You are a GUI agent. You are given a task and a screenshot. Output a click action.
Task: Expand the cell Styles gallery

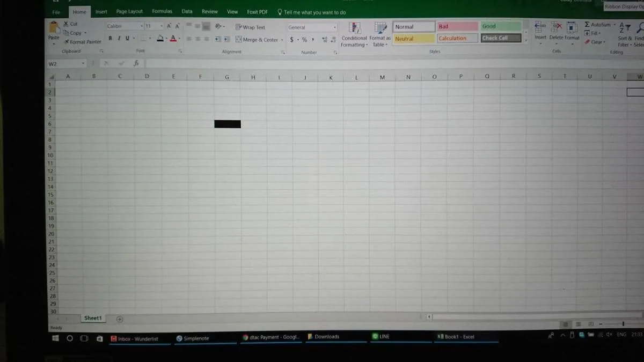click(526, 41)
